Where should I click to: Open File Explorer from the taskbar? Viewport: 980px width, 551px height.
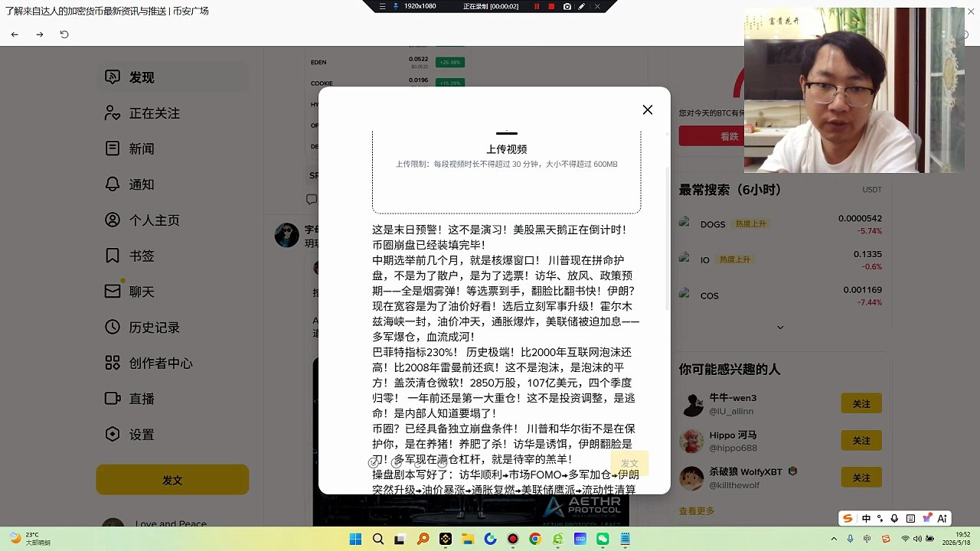point(468,539)
